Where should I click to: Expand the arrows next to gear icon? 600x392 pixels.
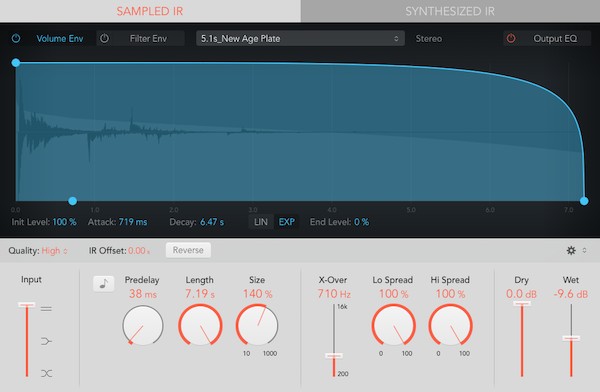point(584,250)
